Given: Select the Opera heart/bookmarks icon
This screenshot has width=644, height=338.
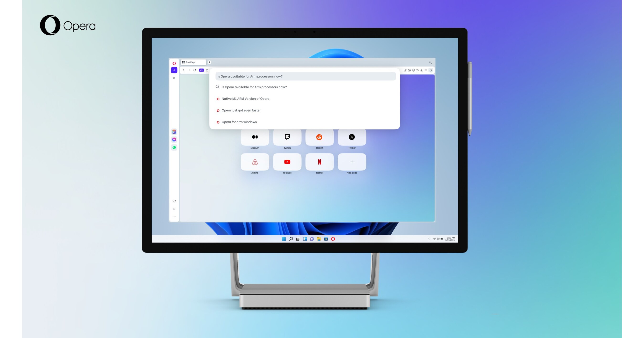Looking at the screenshot, I should pyautogui.click(x=174, y=201).
